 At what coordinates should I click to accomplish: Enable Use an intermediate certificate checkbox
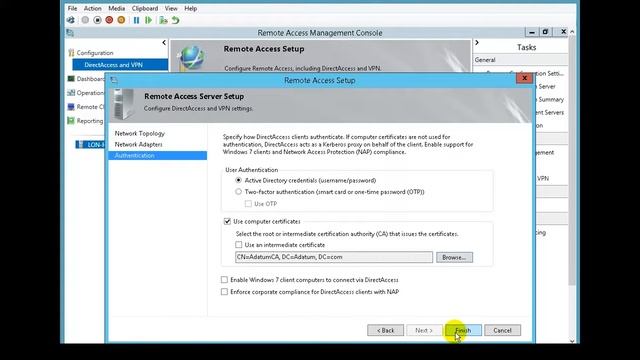(239, 245)
